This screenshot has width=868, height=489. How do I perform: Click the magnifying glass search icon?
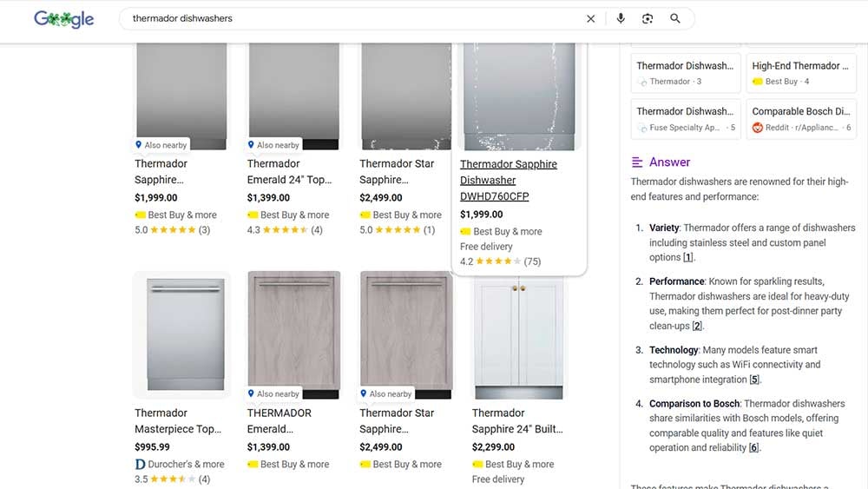[674, 18]
